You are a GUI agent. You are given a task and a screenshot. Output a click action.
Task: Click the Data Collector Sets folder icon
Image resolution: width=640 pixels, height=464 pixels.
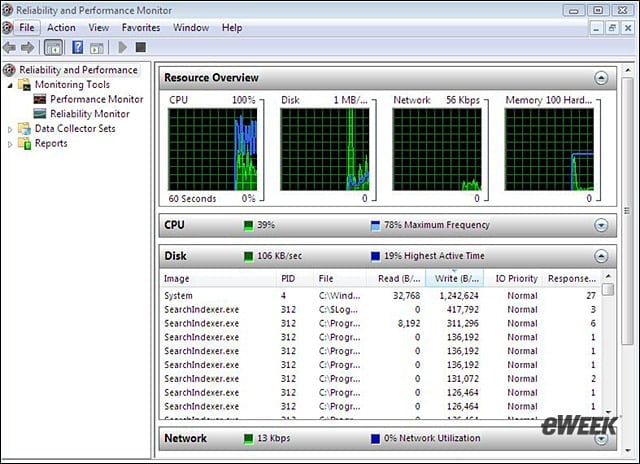coord(24,129)
